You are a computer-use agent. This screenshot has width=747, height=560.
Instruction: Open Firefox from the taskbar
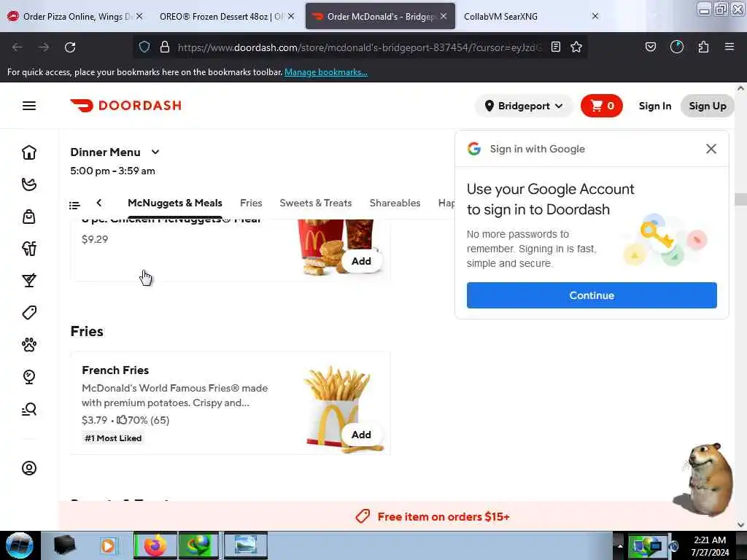pos(155,545)
